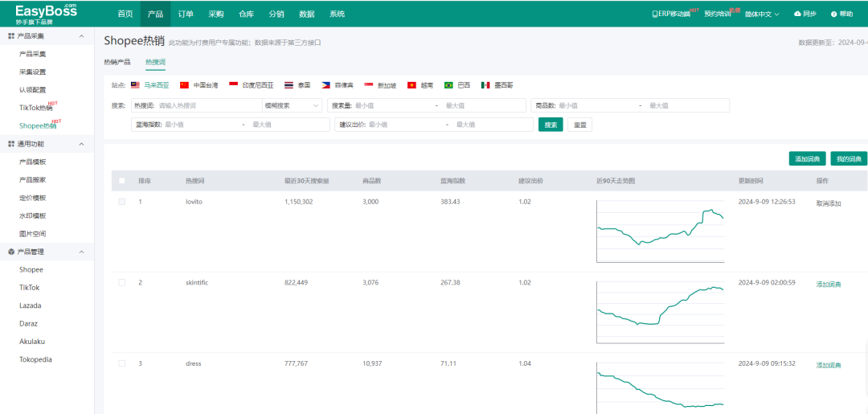This screenshot has width=868, height=414.
Task: Open the 简体中文 language dropdown
Action: (x=762, y=14)
